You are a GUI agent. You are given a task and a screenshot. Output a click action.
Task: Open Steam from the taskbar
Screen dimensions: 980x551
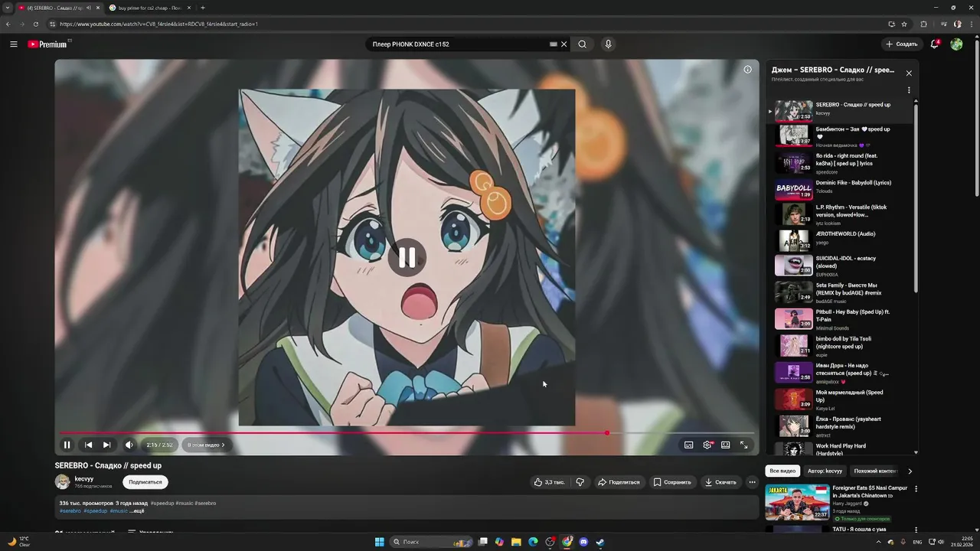point(600,542)
